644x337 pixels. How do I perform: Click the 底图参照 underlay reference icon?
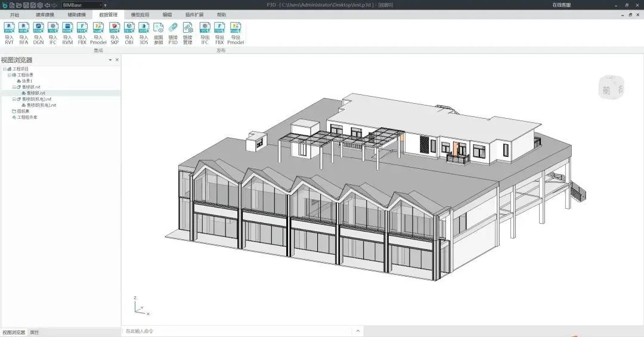[159, 33]
